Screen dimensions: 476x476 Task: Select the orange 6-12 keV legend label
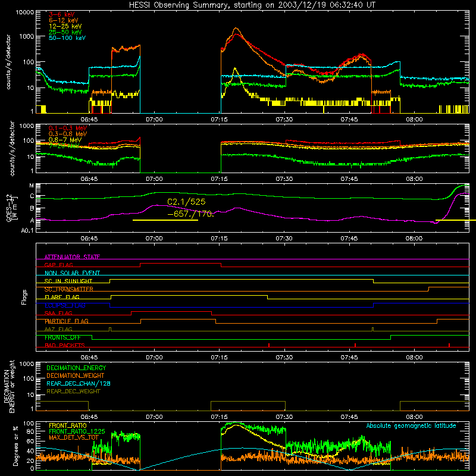click(64, 20)
